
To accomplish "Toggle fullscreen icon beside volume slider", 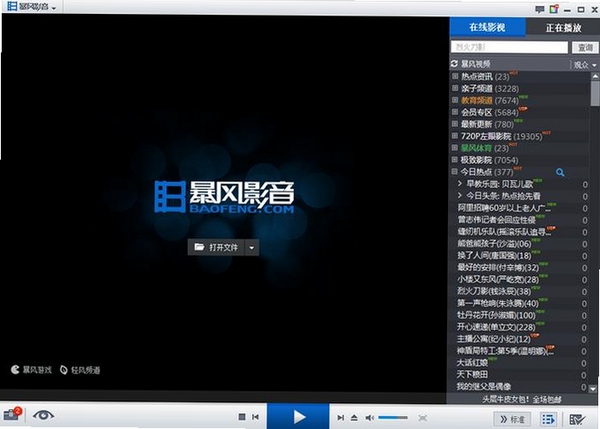I will (x=422, y=418).
